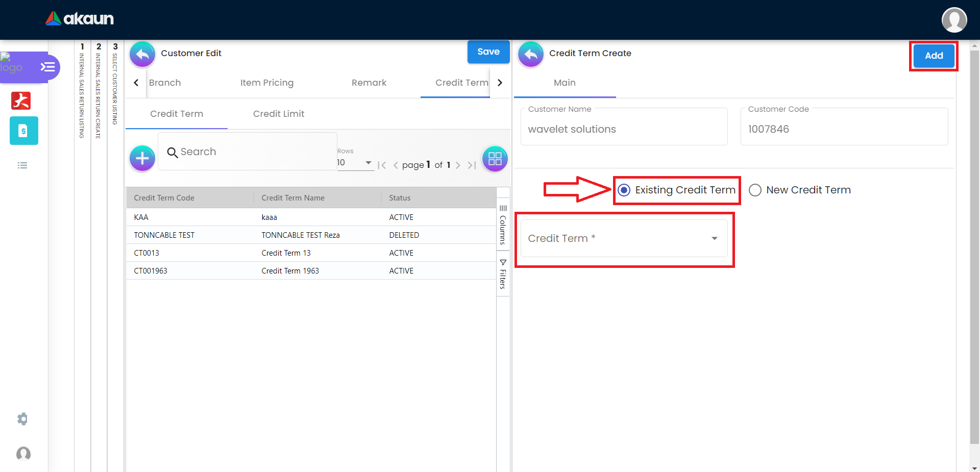
Task: Open the Rows per page dropdown
Action: pos(355,163)
